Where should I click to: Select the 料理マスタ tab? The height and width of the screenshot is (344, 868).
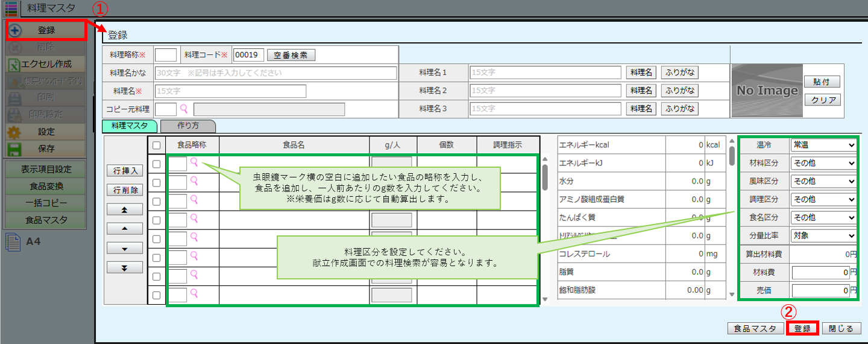[130, 126]
